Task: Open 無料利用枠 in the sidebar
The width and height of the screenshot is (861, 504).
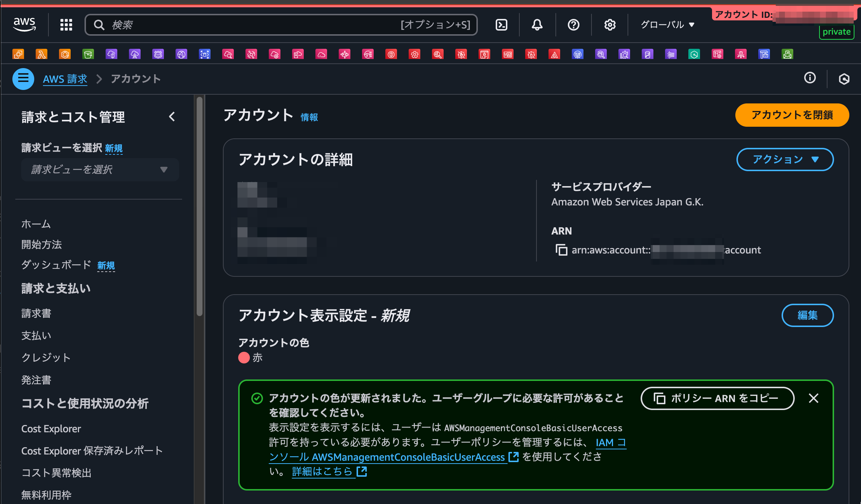Action: [x=46, y=495]
